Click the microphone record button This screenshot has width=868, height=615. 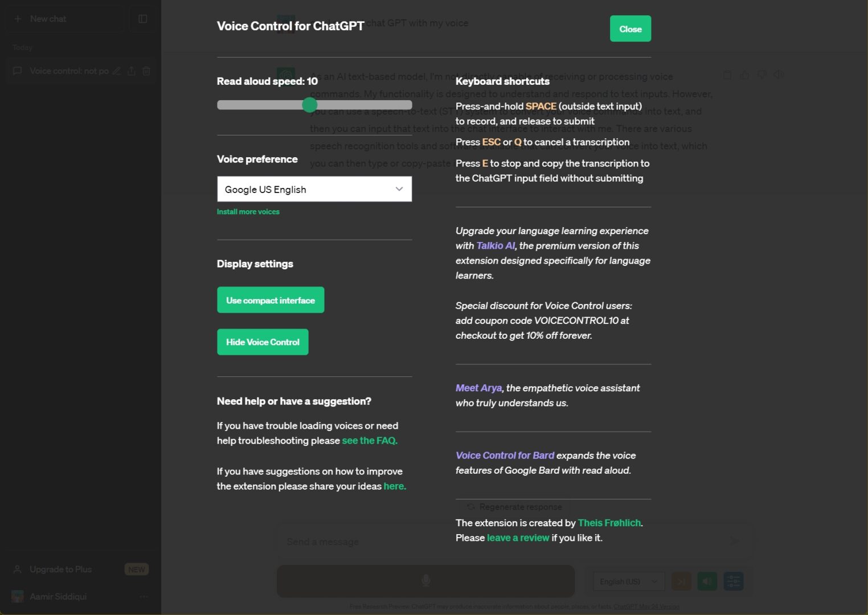pos(425,581)
